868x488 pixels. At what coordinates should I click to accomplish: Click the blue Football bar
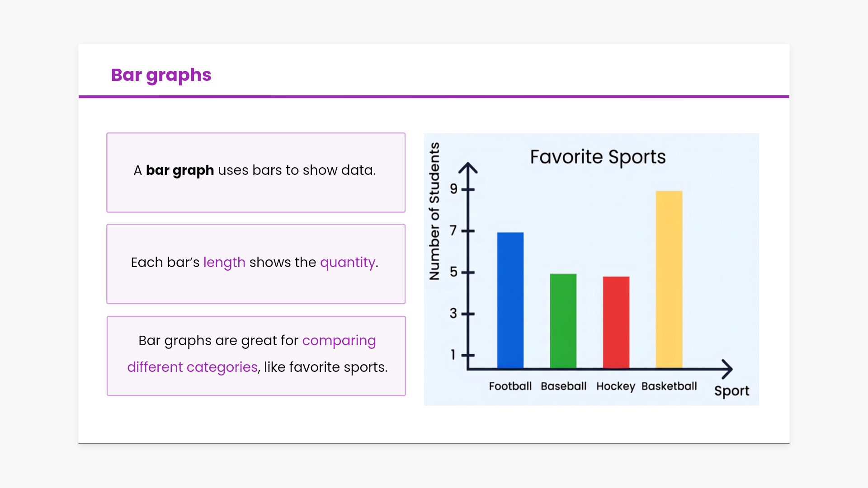point(510,300)
